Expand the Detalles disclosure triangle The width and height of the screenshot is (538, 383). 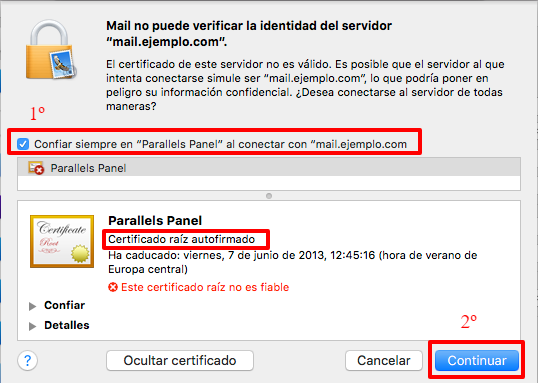click(x=33, y=326)
